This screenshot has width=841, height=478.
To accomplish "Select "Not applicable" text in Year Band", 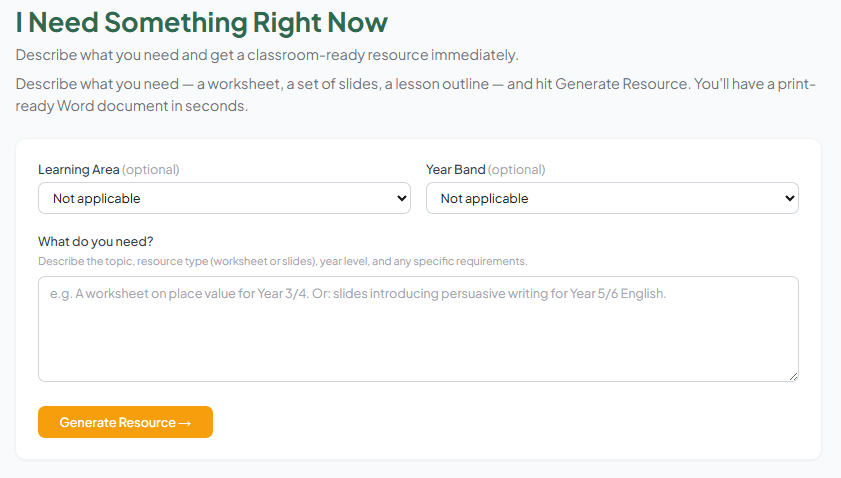I will pos(485,198).
